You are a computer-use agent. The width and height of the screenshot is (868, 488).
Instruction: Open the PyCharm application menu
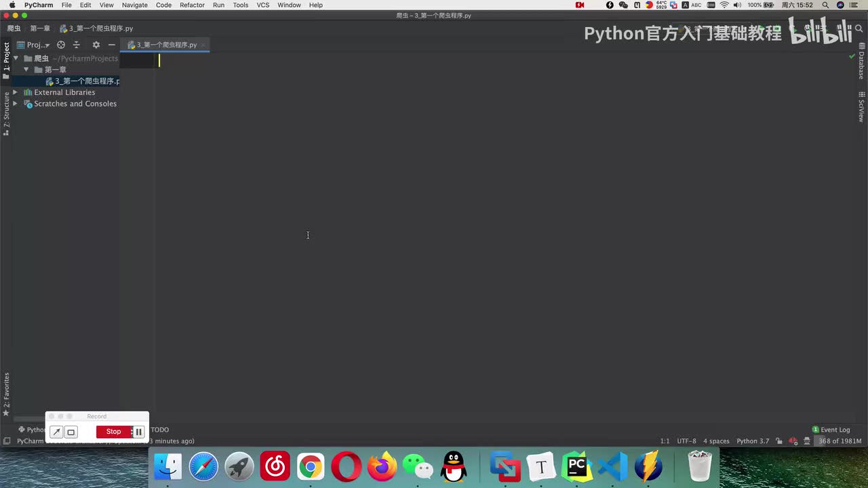tap(39, 5)
